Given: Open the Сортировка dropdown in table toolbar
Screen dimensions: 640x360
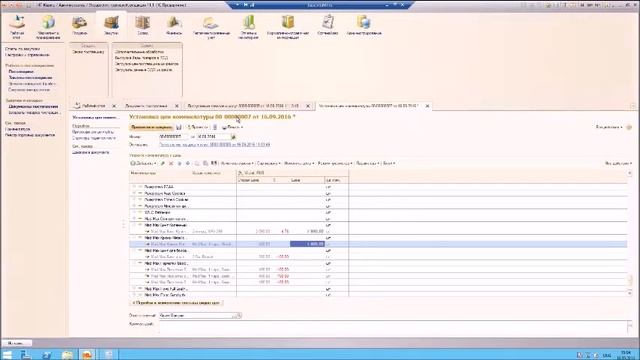Looking at the screenshot, I should click(268, 163).
